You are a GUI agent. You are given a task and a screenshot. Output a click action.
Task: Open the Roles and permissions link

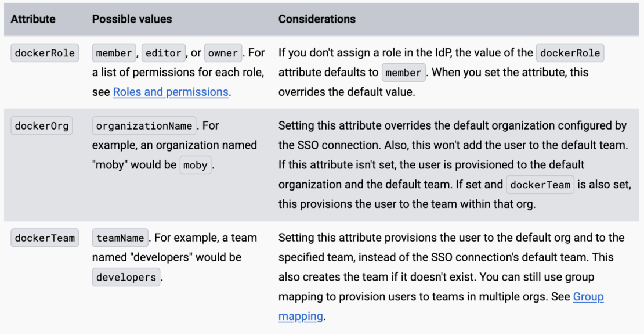tap(171, 92)
